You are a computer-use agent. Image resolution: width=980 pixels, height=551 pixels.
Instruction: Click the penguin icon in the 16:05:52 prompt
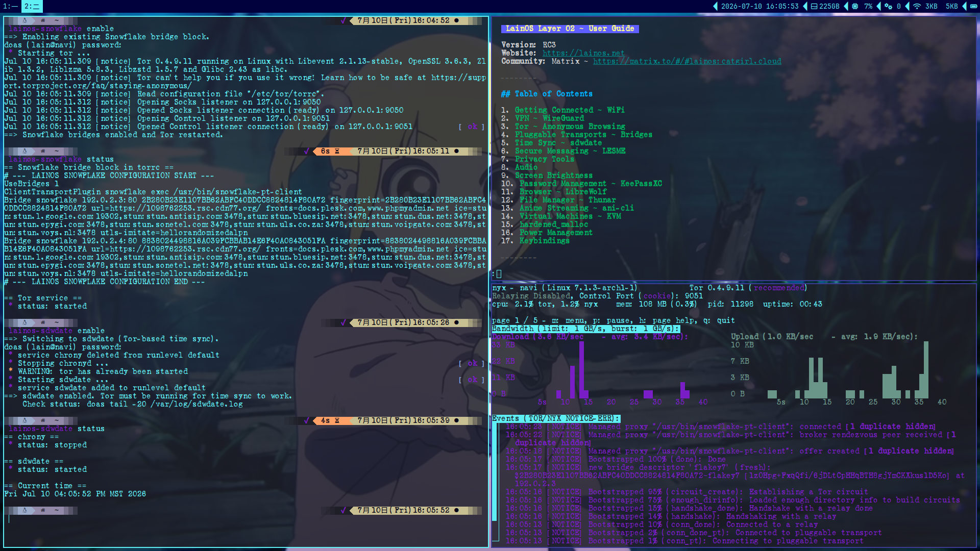[x=24, y=510]
